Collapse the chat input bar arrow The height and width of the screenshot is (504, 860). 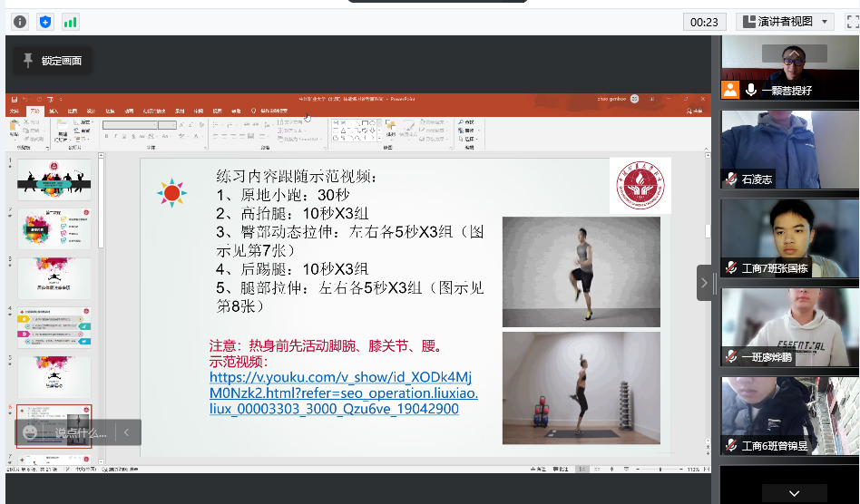127,432
